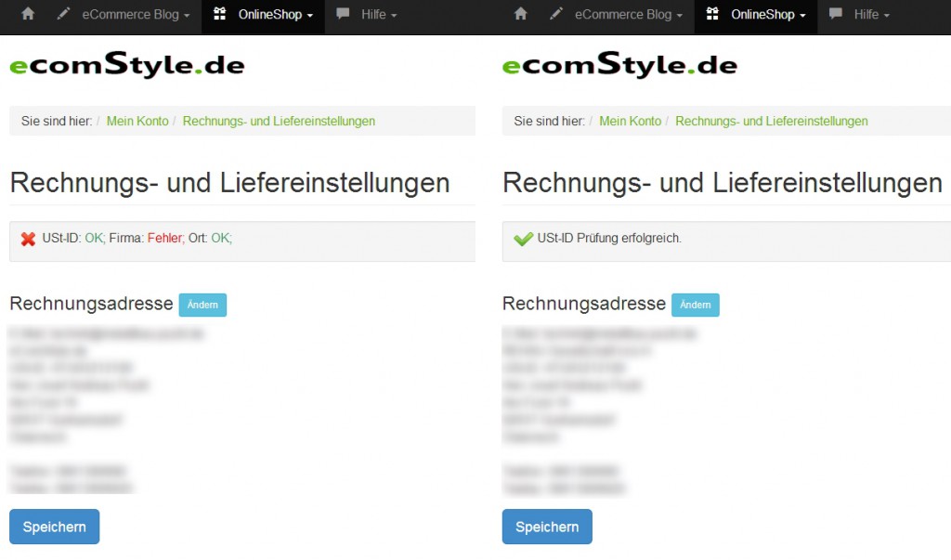Open Mein Konto breadcrumb in left panel
Image resolution: width=951 pixels, height=560 pixels.
coord(137,121)
